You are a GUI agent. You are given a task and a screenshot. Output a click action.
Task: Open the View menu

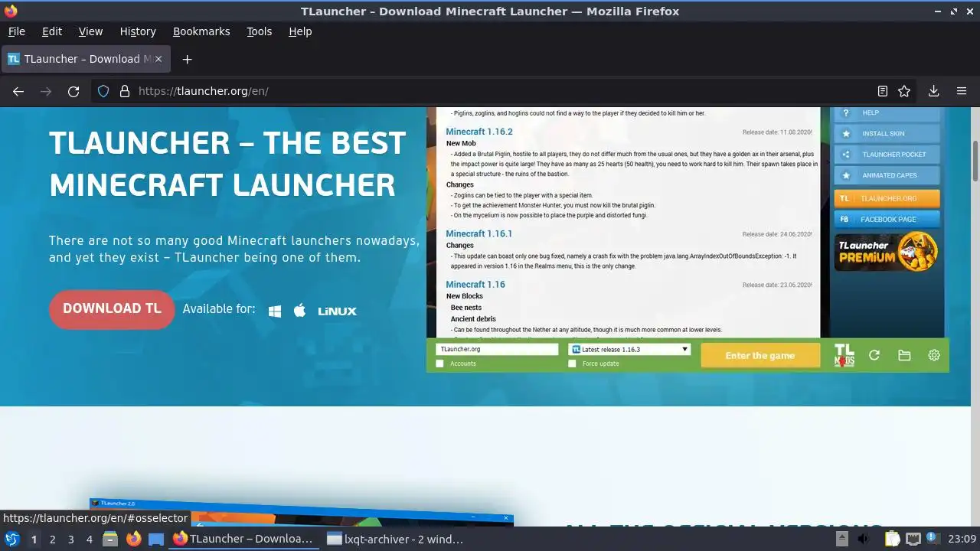pyautogui.click(x=90, y=31)
